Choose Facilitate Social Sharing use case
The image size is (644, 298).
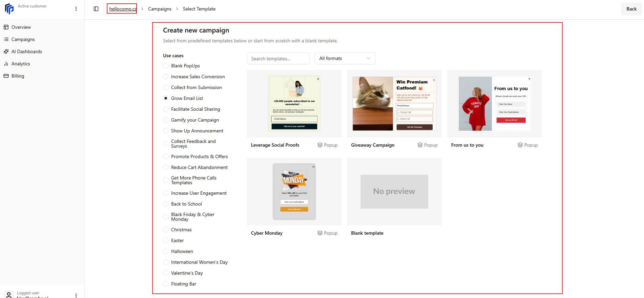click(x=166, y=109)
